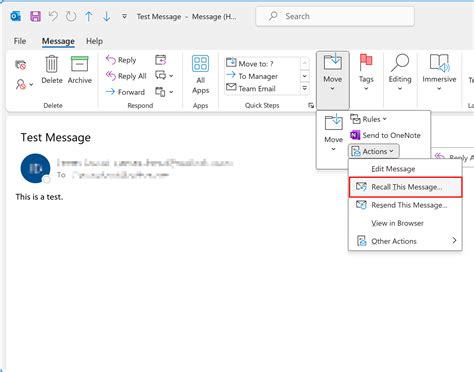
Task: Click in the Search box
Action: click(335, 16)
